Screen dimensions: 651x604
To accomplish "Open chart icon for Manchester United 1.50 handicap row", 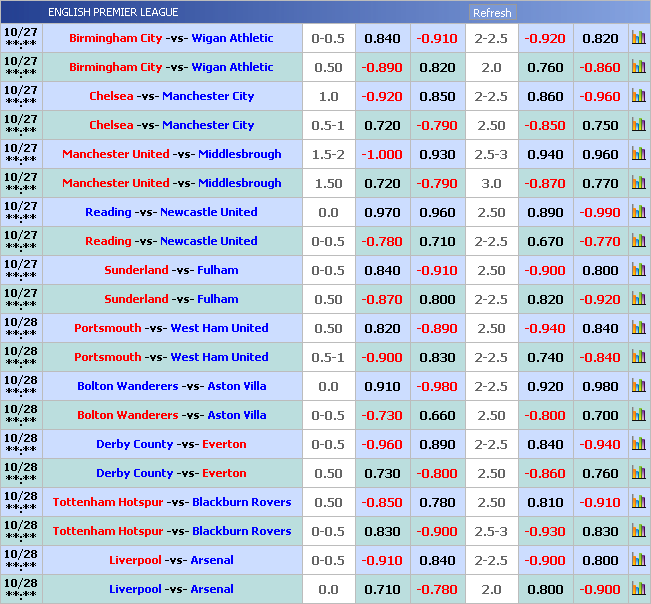I will (638, 184).
